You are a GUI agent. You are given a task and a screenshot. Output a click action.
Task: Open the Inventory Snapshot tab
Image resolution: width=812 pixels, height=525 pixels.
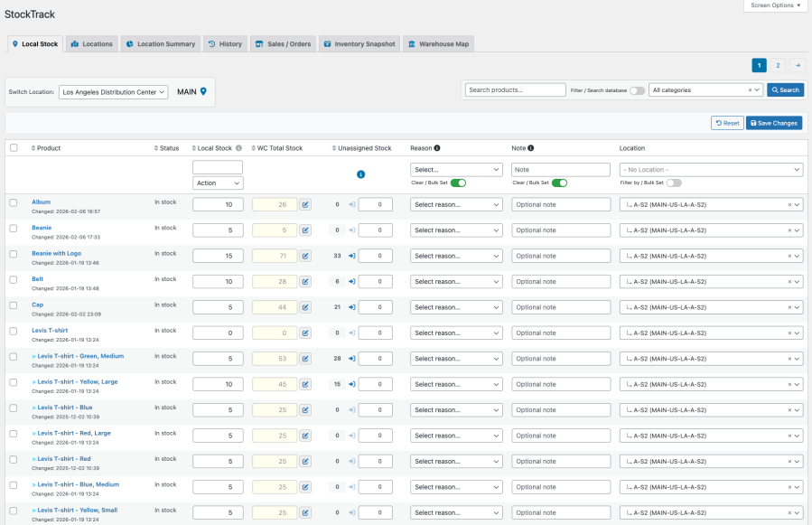pos(359,43)
